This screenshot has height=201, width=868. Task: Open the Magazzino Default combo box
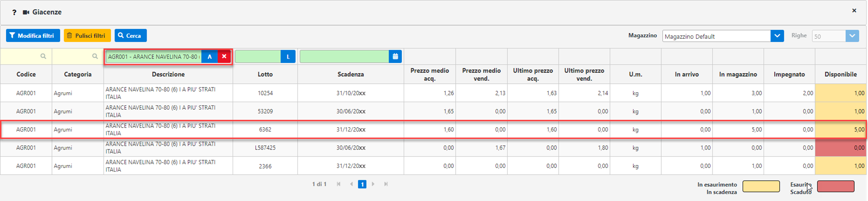coord(717,36)
